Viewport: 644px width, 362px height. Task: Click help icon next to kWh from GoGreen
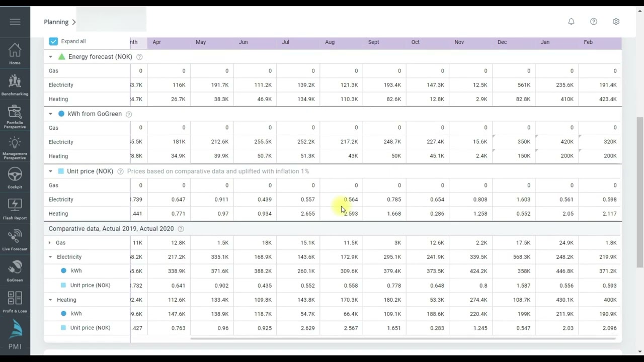[129, 114]
